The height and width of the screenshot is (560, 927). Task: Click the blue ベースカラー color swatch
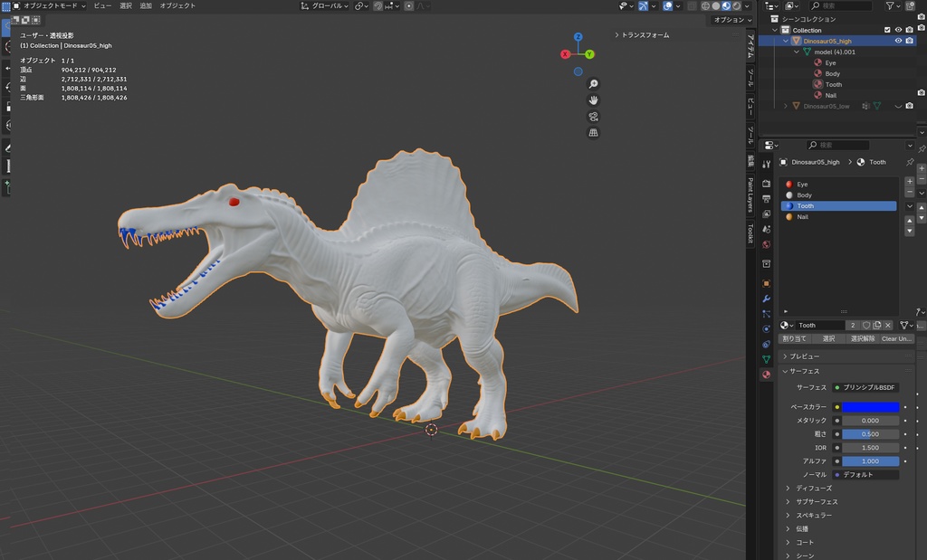pyautogui.click(x=871, y=407)
